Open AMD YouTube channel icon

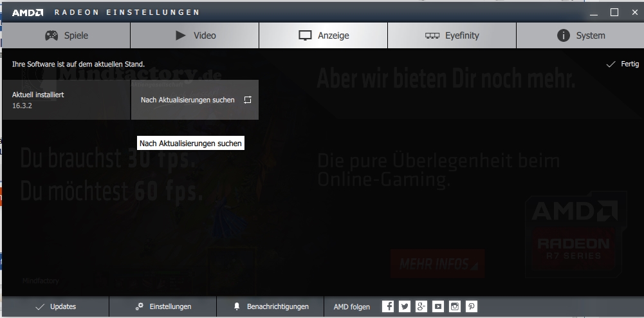pyautogui.click(x=438, y=306)
